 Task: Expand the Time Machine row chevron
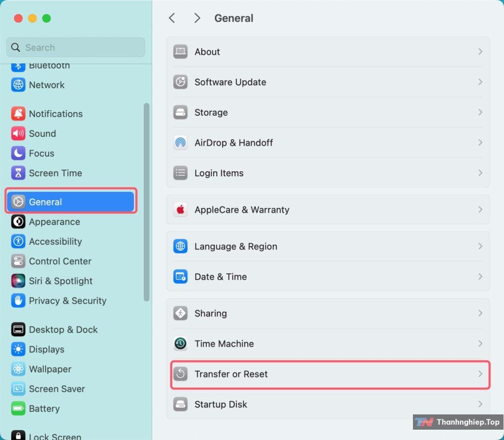pyautogui.click(x=480, y=344)
